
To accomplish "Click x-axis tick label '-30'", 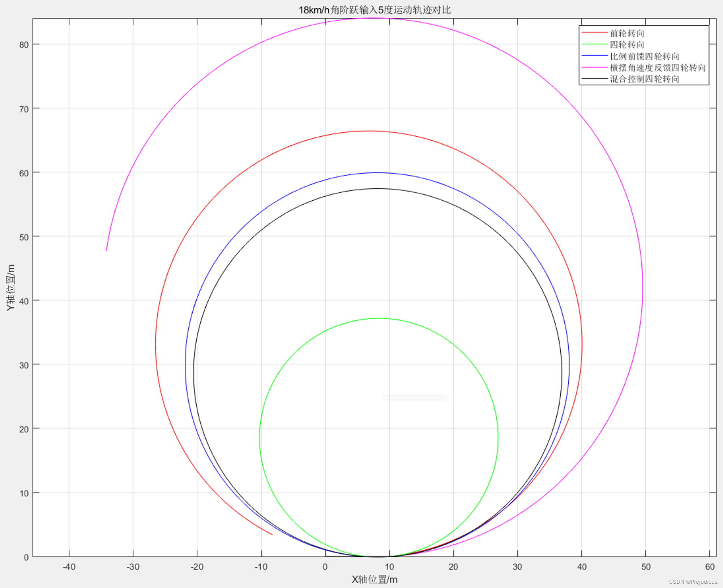I will click(x=133, y=567).
